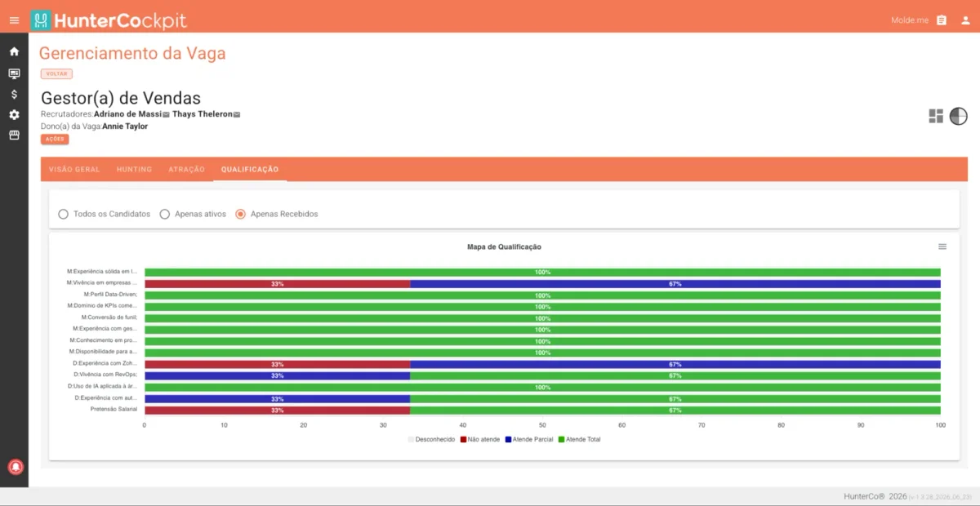This screenshot has width=980, height=506.
Task: Switch to the pie chart view icon
Action: 958,116
